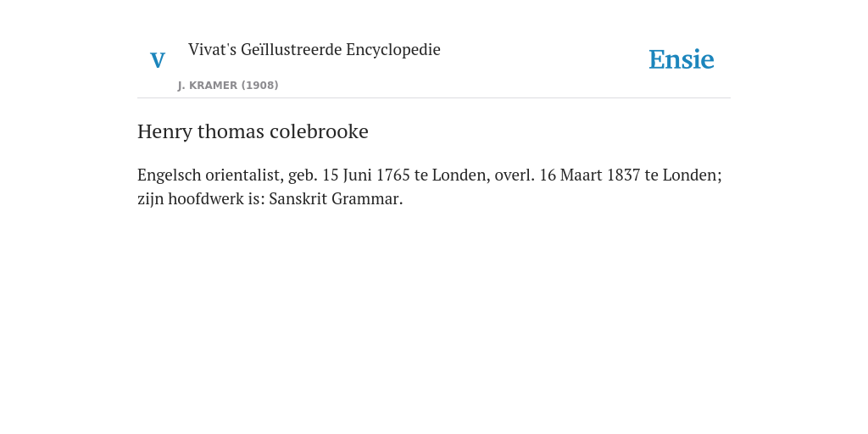Click the word 'Geïllustreerde' in the header title
The width and height of the screenshot is (868, 434).
point(292,49)
